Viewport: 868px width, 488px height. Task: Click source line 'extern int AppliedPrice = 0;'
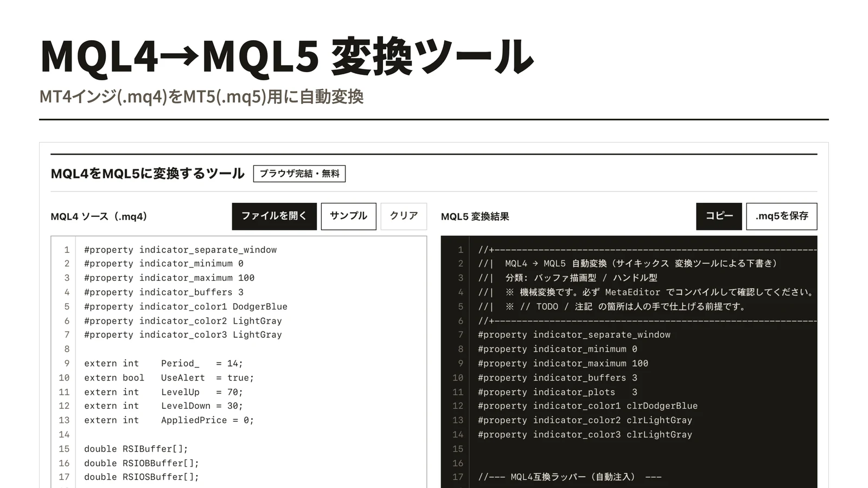coord(169,420)
